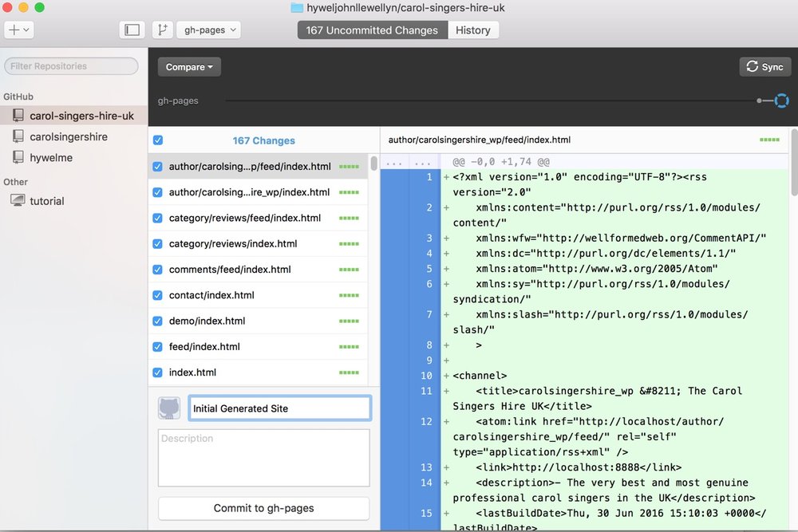Uncheck contact/index.html checkbox
The width and height of the screenshot is (798, 532).
[158, 295]
